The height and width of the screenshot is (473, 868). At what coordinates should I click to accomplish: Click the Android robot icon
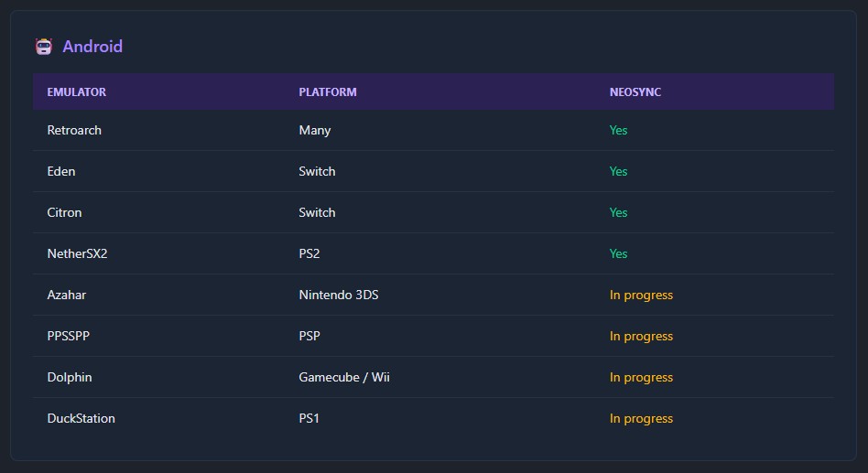click(44, 47)
